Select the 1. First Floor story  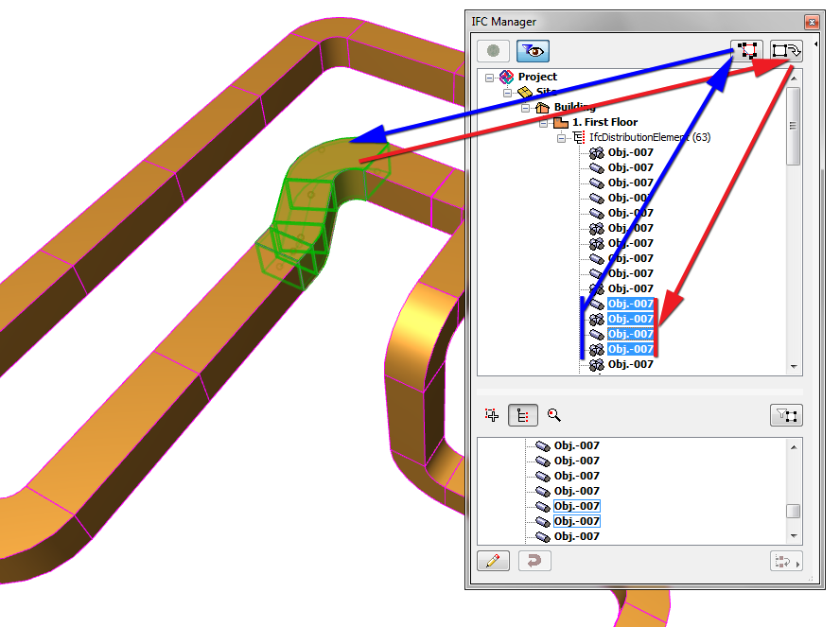pos(604,122)
